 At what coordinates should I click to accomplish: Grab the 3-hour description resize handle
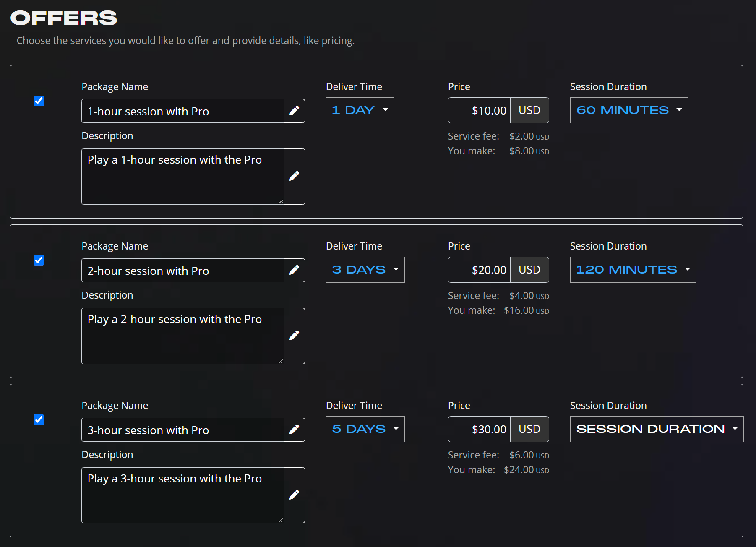(x=281, y=520)
